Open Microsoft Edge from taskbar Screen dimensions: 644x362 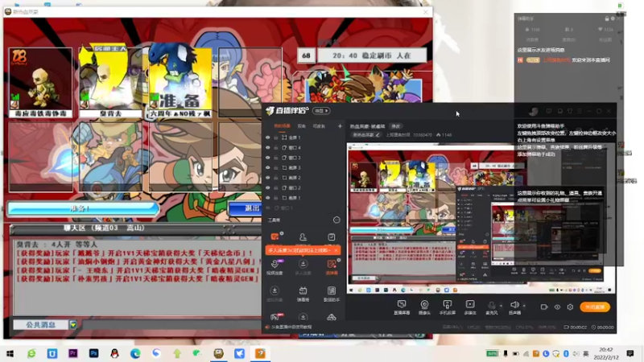pyautogui.click(x=135, y=353)
